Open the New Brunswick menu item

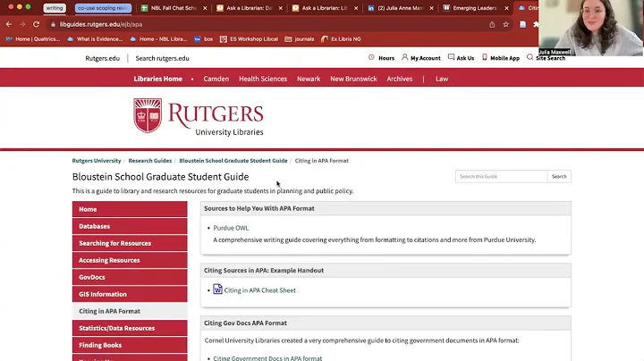353,79
